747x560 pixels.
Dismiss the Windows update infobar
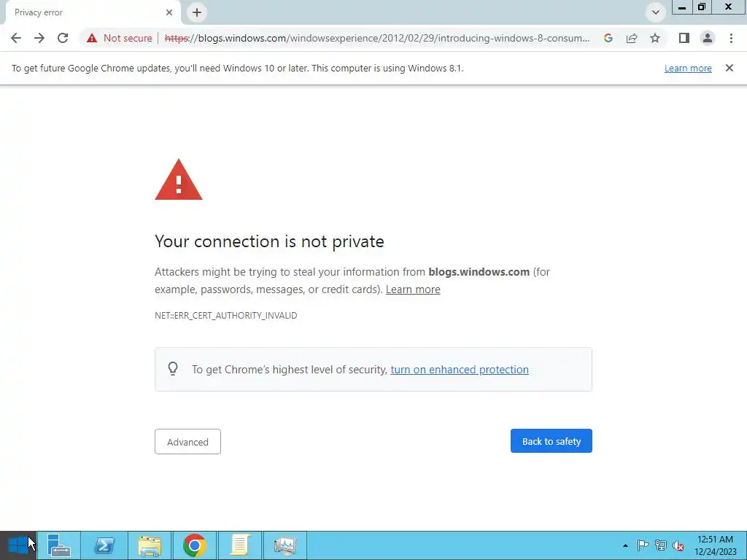pos(729,68)
